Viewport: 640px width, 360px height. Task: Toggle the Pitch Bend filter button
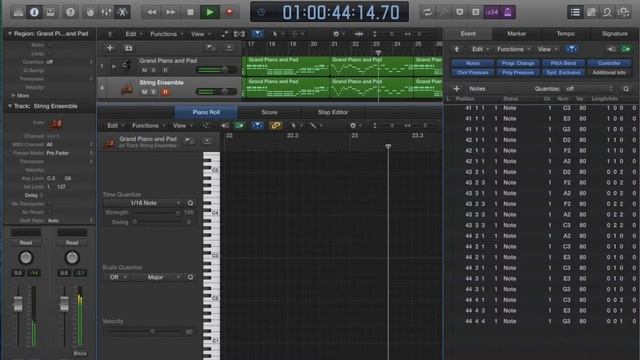(563, 63)
